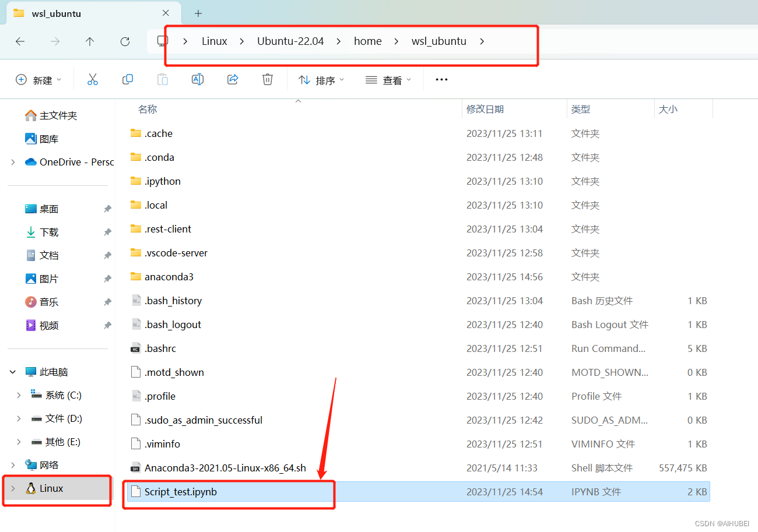The width and height of the screenshot is (758, 532).
Task: Click the .rest-client folder icon
Action: 136,228
